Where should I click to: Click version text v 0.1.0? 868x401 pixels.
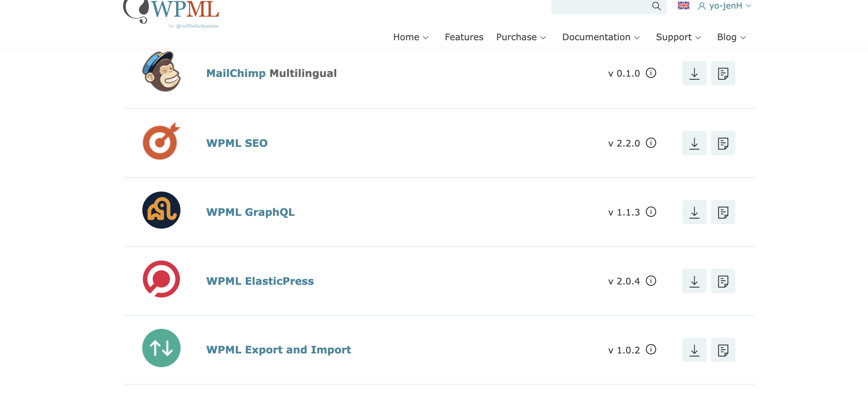click(x=624, y=73)
